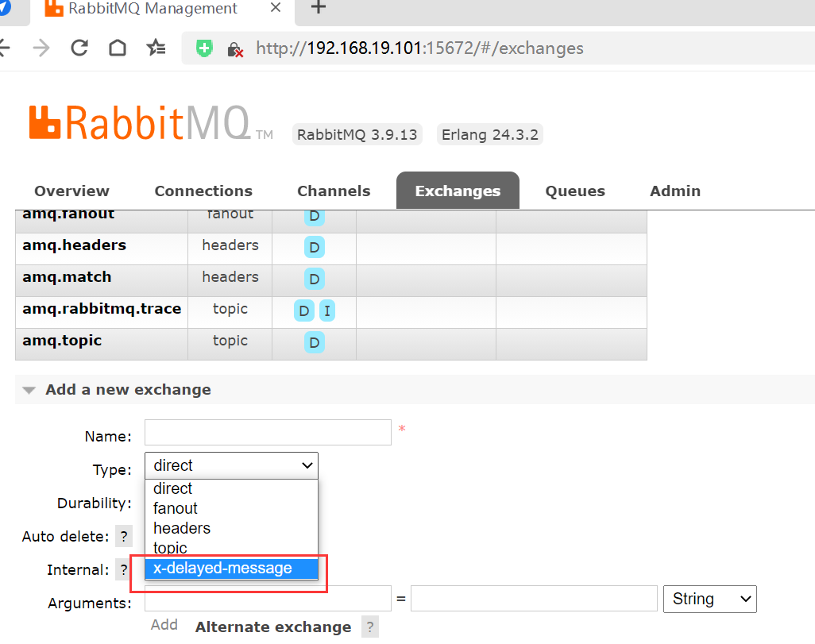This screenshot has height=644, width=815.
Task: Click the D badge in amq.match row
Action: [x=315, y=279]
